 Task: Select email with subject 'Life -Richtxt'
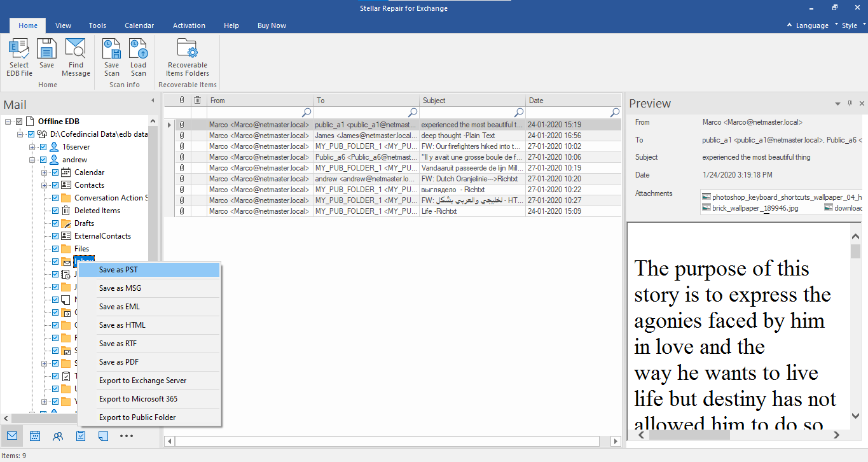tap(392, 211)
